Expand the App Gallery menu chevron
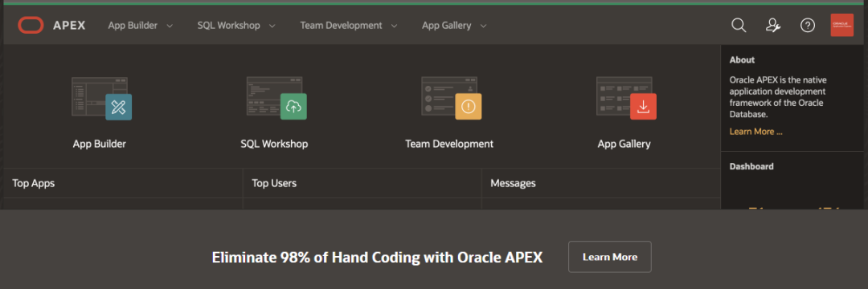This screenshot has height=289, width=868. (483, 26)
